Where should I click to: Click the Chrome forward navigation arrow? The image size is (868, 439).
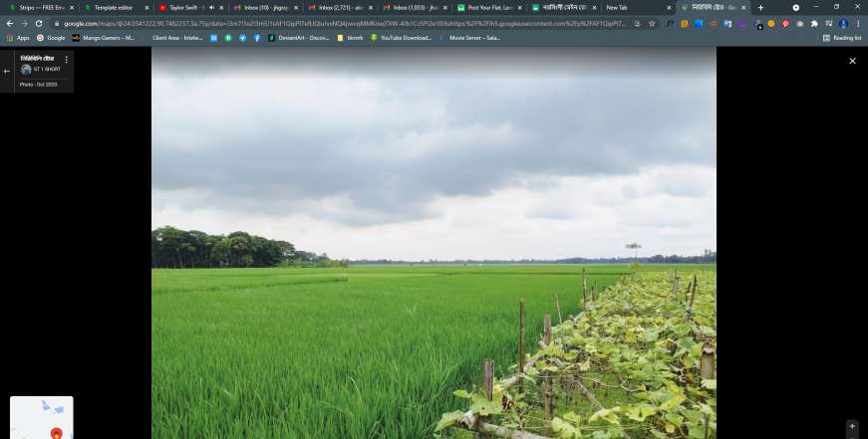[24, 24]
